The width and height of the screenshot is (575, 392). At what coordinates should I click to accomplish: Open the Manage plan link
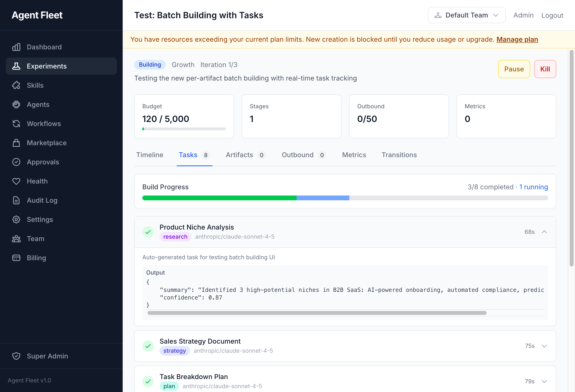[517, 39]
